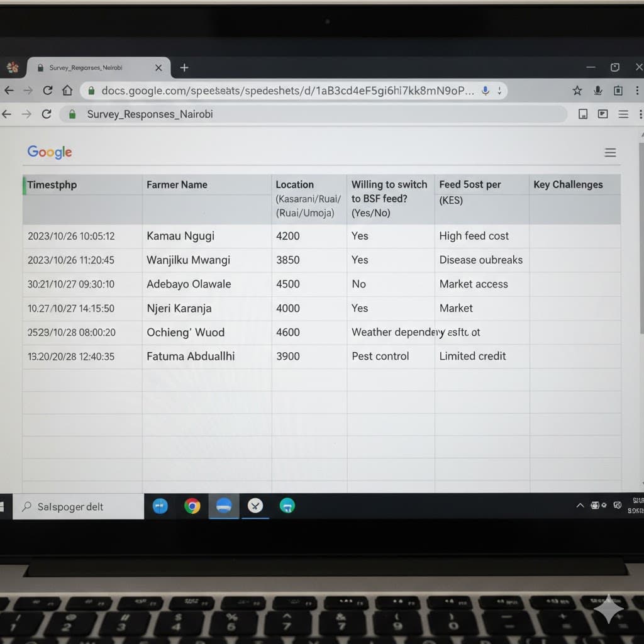
Task: Click the green padlock beside Survey_Responses_Nairobi
Action: pos(72,114)
